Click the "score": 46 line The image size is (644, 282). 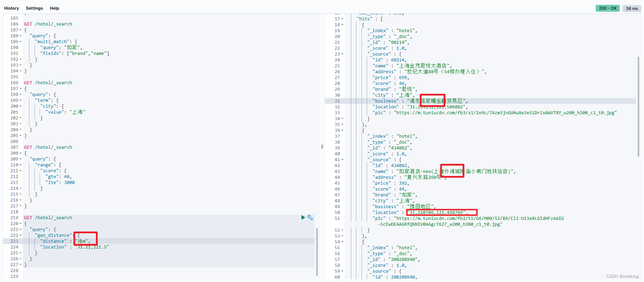click(x=390, y=84)
